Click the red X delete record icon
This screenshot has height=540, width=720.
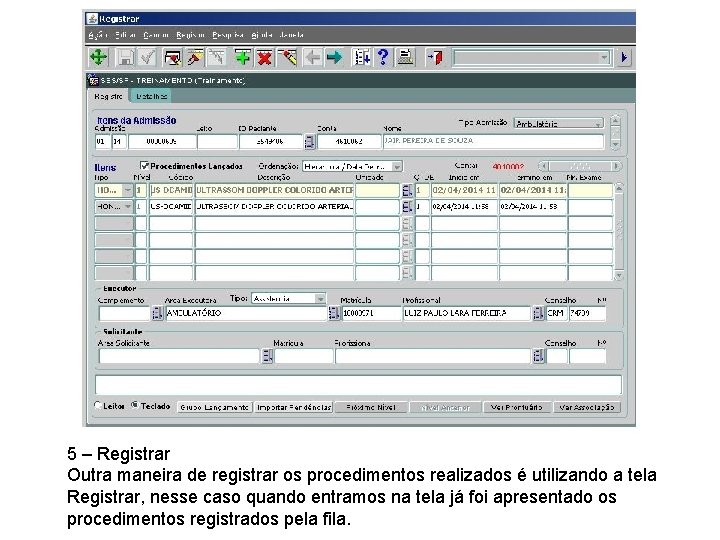tap(264, 58)
